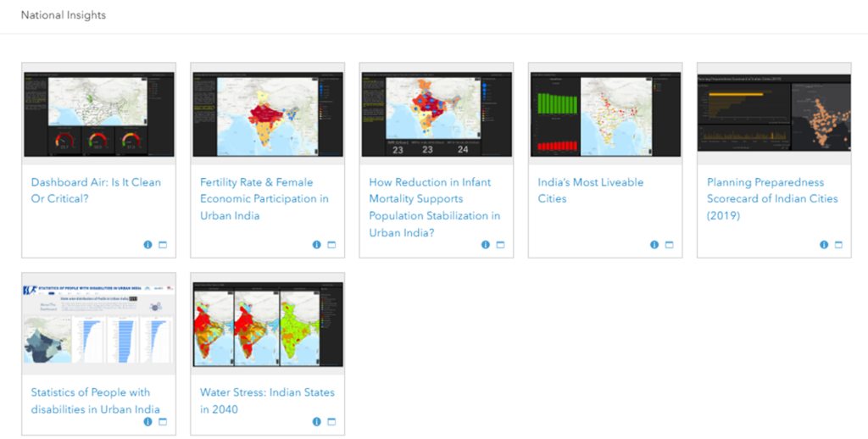This screenshot has width=868, height=439.
Task: Show info for disabilities statistics card
Action: coord(147,421)
